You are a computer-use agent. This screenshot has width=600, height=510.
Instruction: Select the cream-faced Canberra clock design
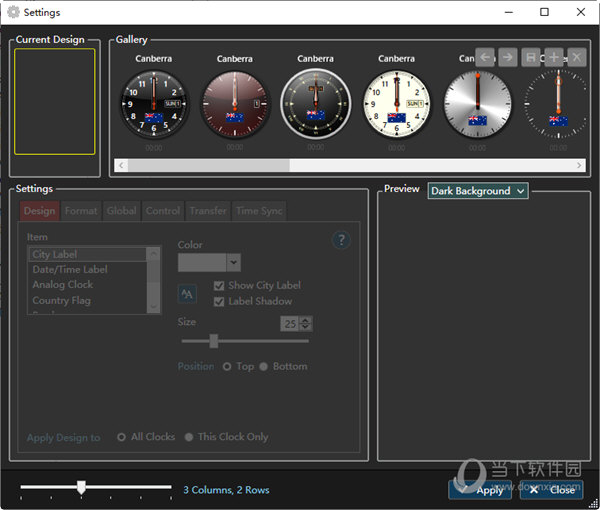396,104
